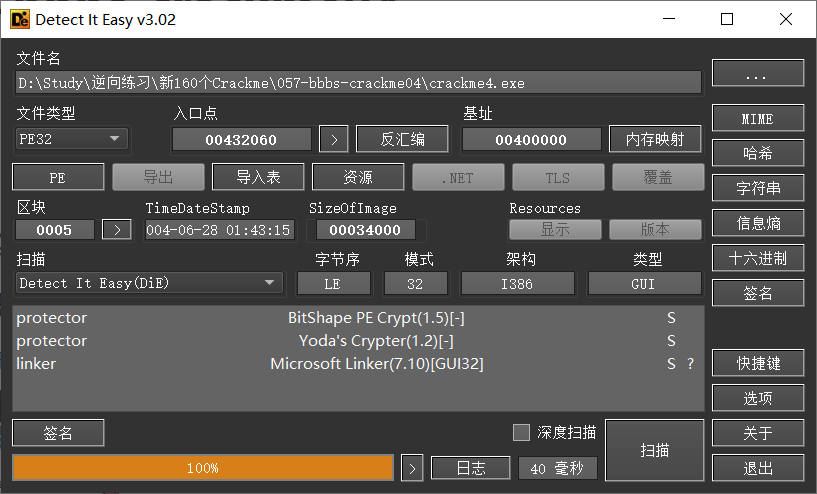
Task: Open the 资源 resources view
Action: [x=357, y=177]
